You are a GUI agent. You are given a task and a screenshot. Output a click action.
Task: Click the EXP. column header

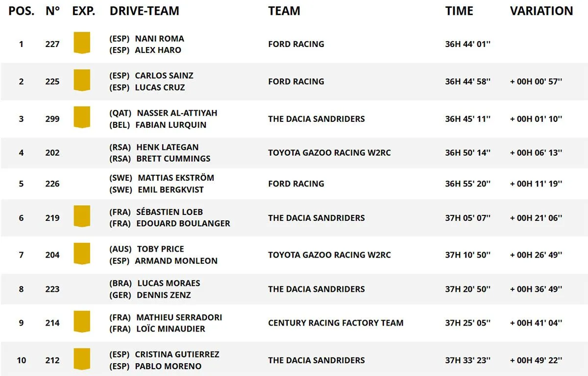(x=83, y=11)
